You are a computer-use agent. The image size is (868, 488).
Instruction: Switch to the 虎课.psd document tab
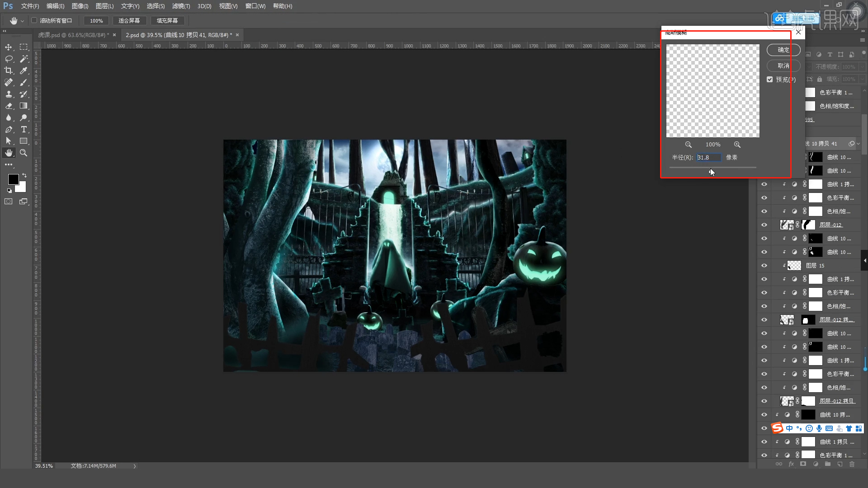(72, 35)
